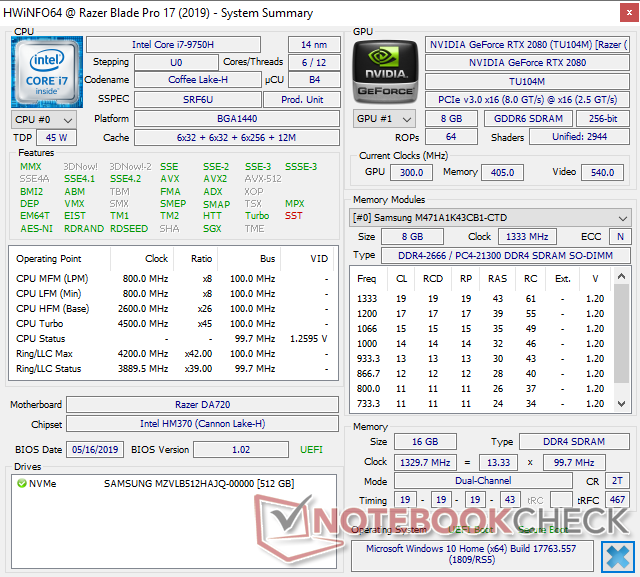
Task: Click the tRFC 467 value field
Action: point(617,499)
